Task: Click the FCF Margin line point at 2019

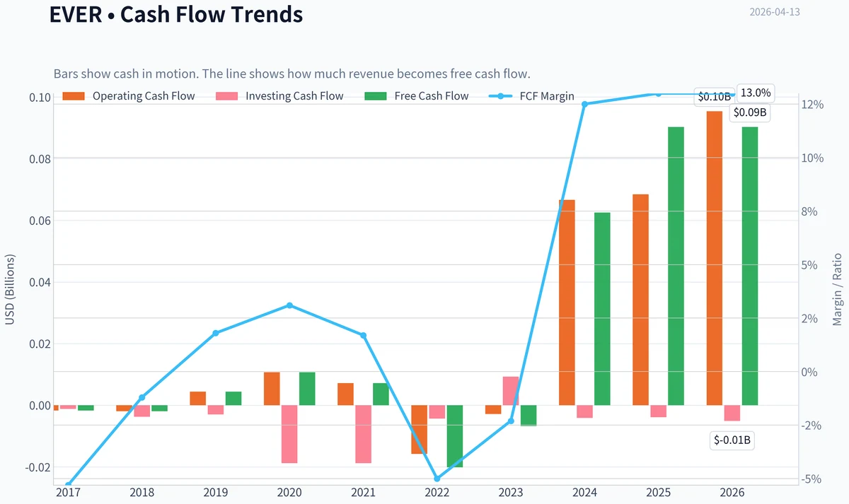Action: click(x=216, y=333)
